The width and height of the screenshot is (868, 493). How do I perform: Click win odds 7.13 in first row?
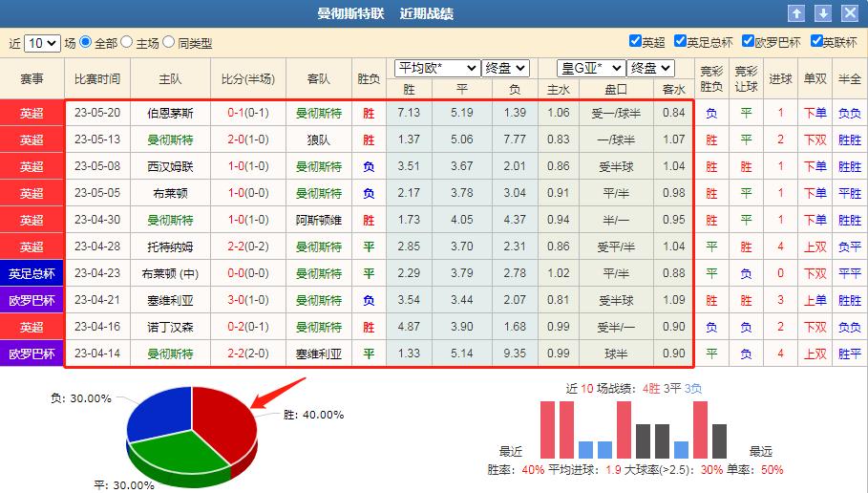[x=409, y=113]
